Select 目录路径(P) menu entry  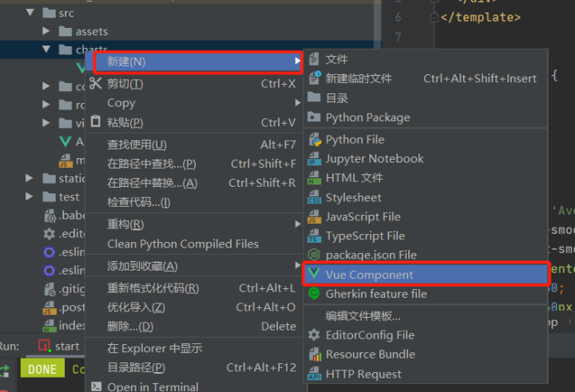coord(193,367)
